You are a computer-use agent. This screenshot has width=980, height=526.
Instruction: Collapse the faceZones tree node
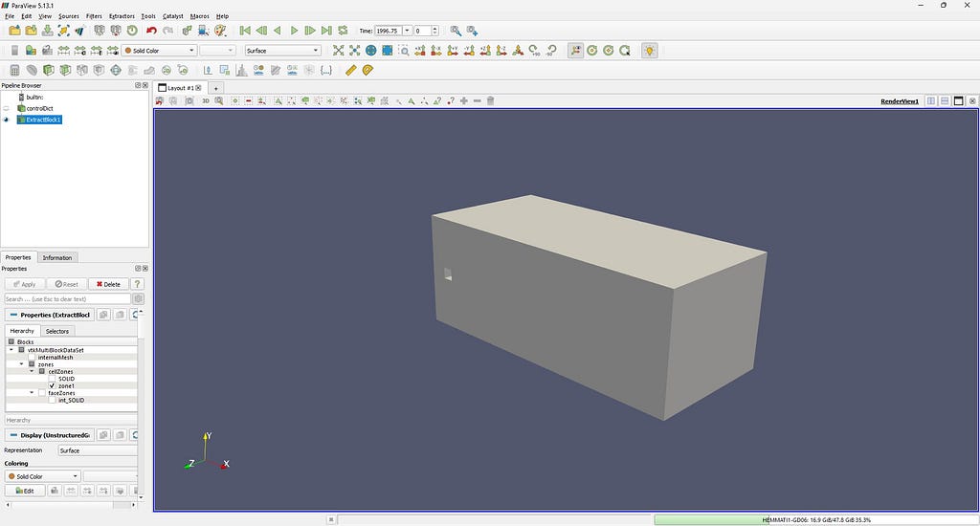click(32, 393)
